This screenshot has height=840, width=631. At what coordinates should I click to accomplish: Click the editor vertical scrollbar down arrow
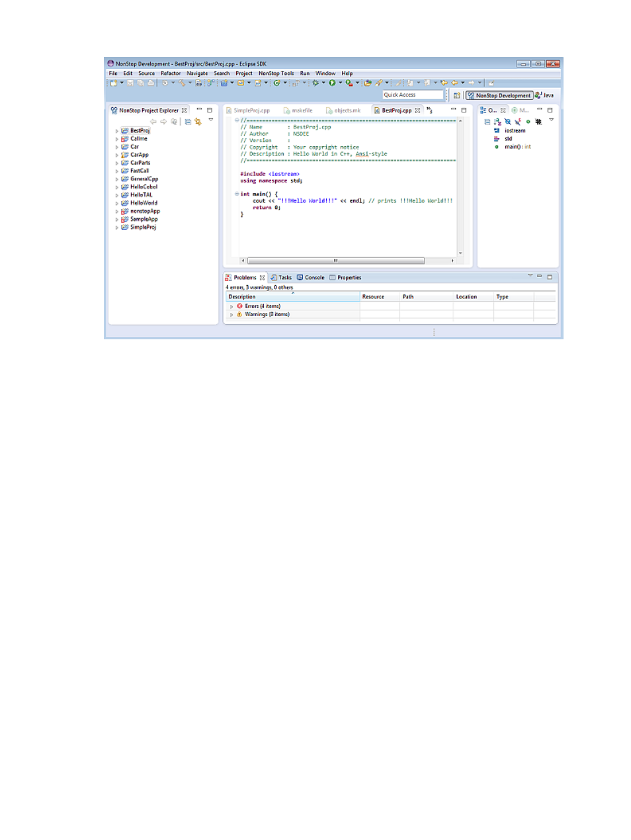click(460, 253)
